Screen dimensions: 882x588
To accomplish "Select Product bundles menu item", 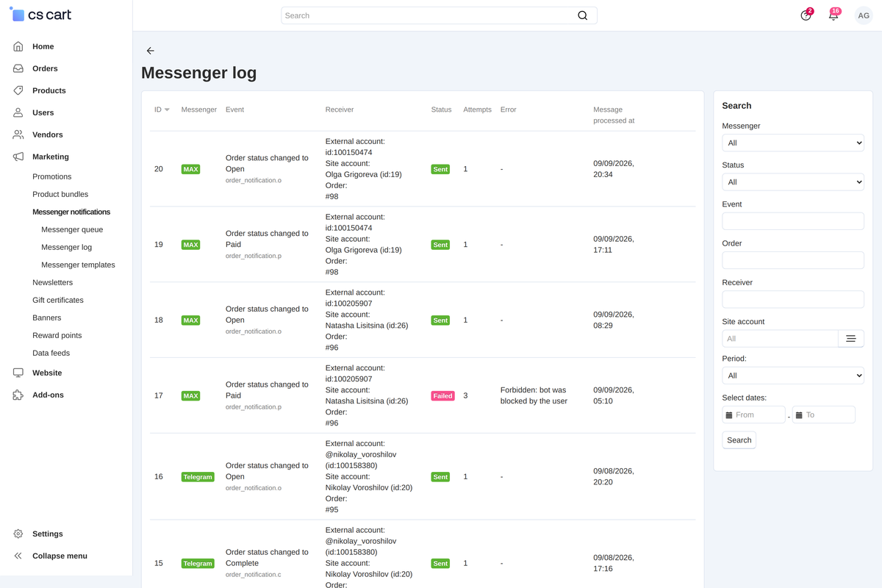I will click(x=60, y=194).
